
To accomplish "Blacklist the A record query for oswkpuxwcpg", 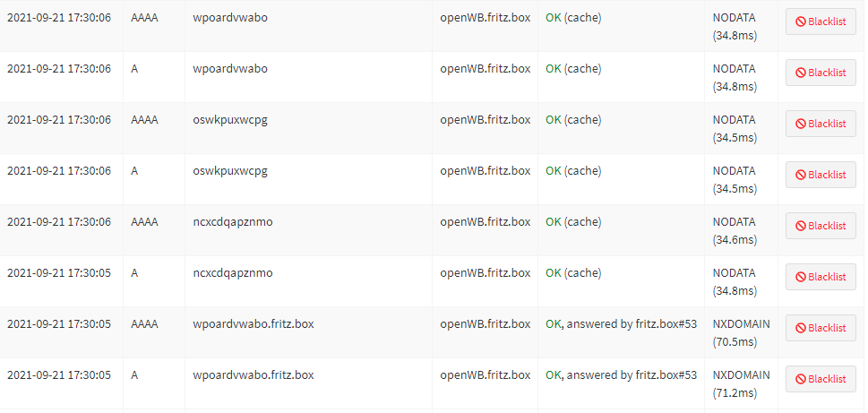I will pyautogui.click(x=821, y=176).
